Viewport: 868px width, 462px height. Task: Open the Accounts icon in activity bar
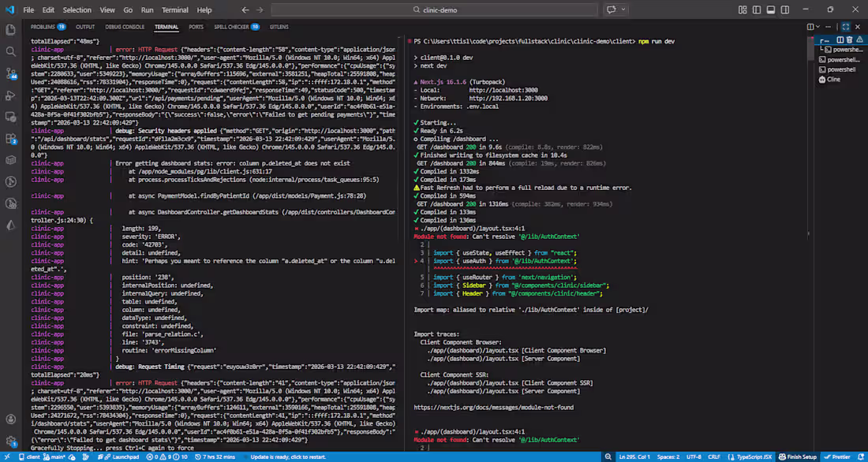click(10, 420)
